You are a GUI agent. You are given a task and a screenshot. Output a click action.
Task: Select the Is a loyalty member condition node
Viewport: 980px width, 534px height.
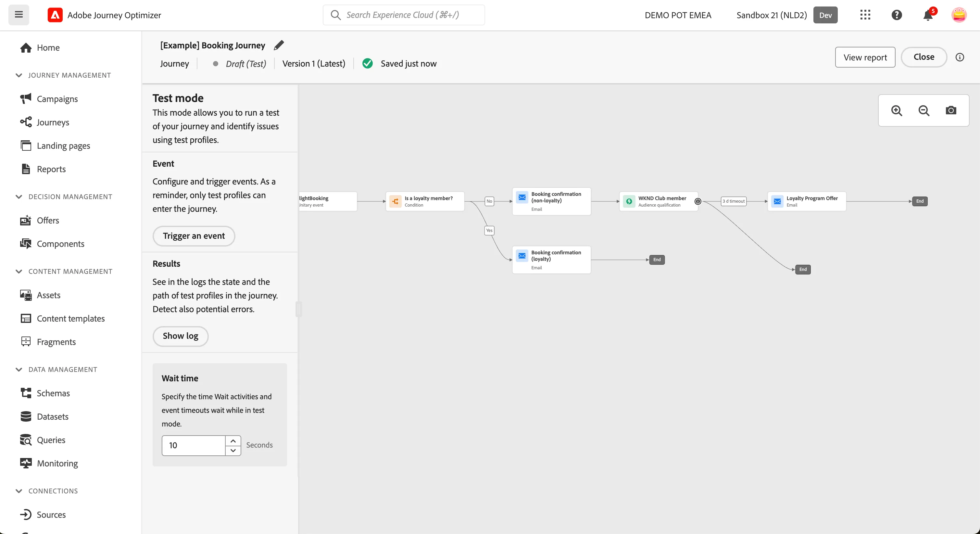pyautogui.click(x=425, y=201)
